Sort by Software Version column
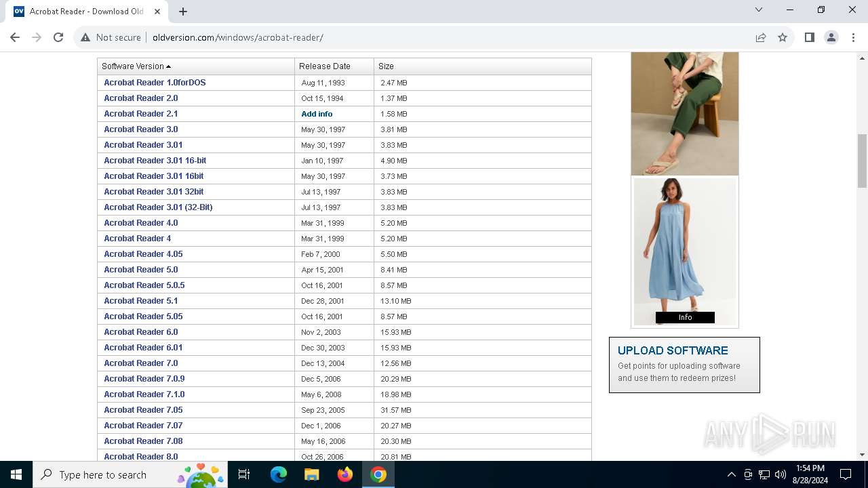The width and height of the screenshot is (868, 488). point(136,66)
